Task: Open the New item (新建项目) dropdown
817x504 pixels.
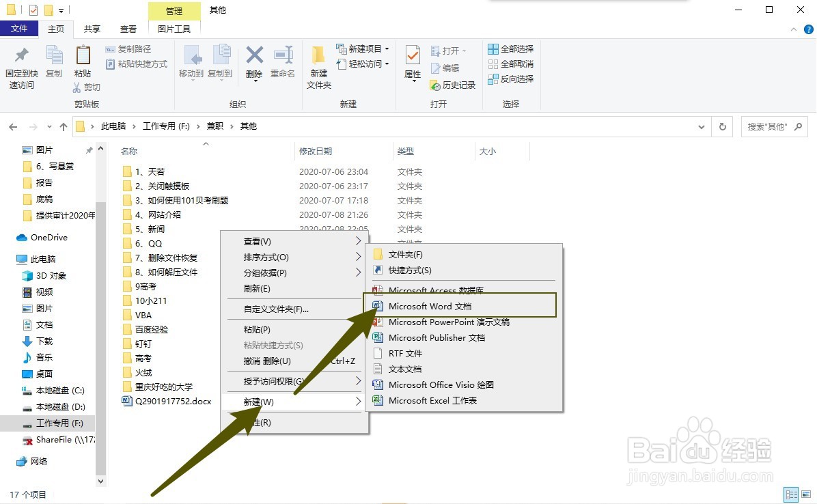Action: coord(363,49)
